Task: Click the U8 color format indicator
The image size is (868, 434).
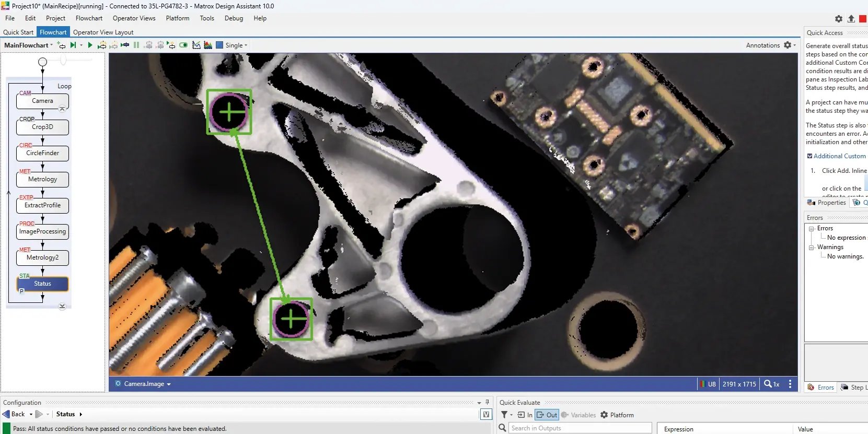Action: 708,384
